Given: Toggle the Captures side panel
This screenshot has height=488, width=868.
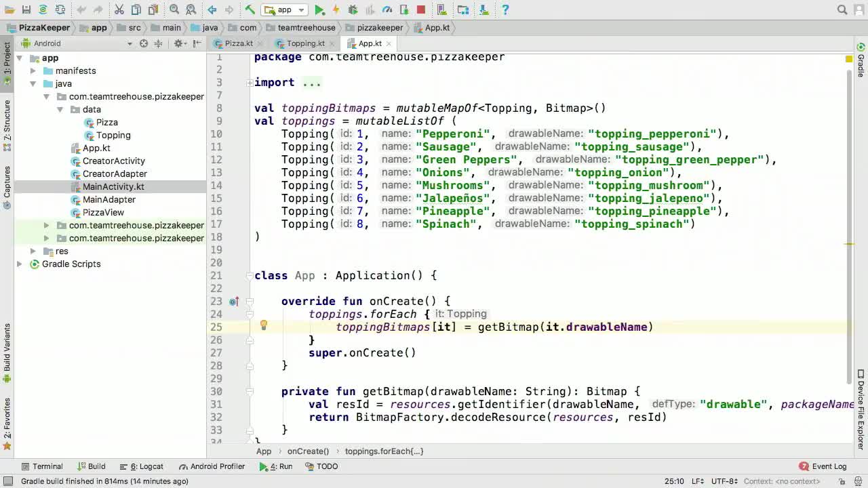Looking at the screenshot, I should (x=7, y=188).
